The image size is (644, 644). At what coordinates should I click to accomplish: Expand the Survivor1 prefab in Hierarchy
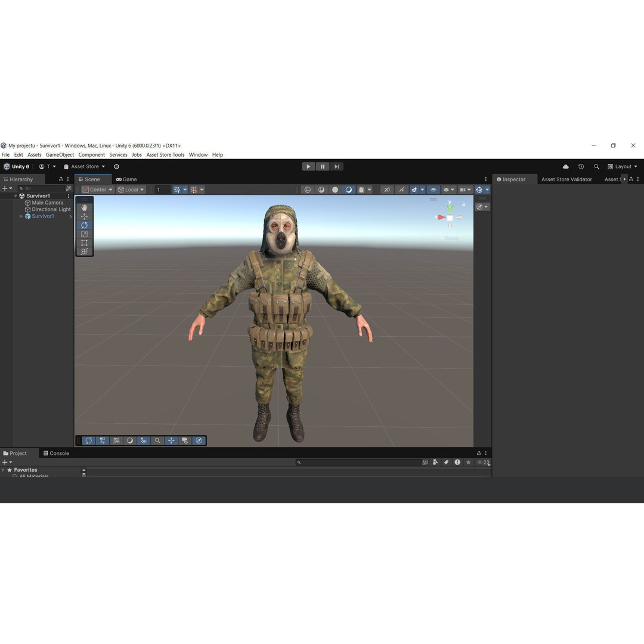click(21, 216)
